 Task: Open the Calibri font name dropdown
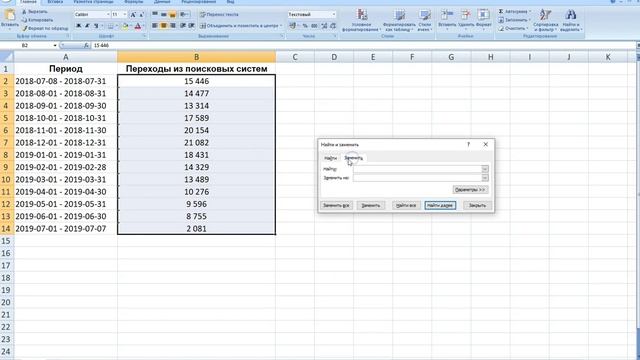tap(108, 15)
